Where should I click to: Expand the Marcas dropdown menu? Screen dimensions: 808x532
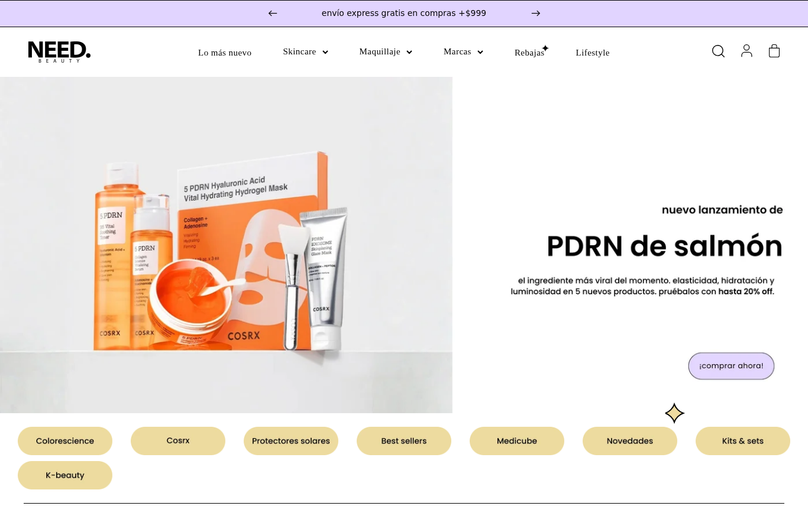click(463, 52)
